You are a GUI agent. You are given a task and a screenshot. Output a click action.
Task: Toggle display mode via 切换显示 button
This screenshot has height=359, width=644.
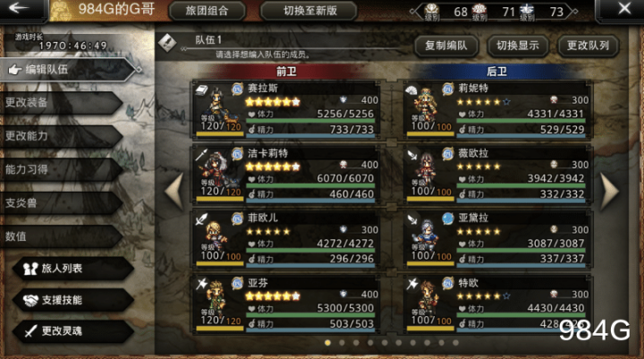[518, 46]
